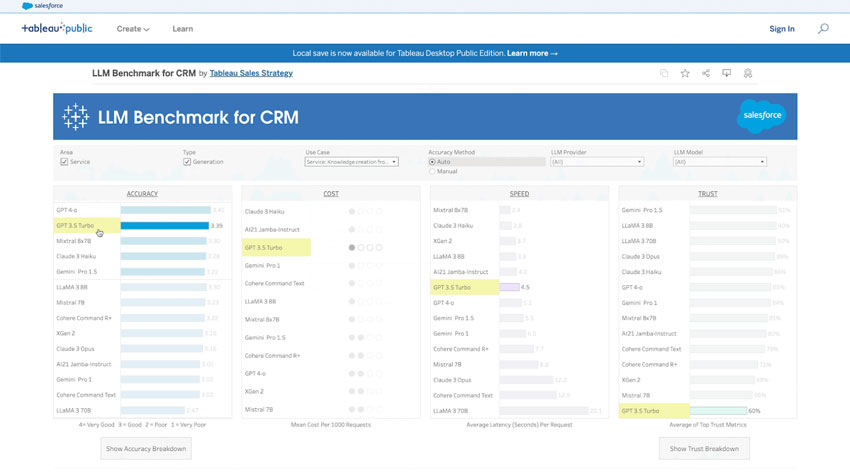Select AI21 Jamba-Instruct in Cost list
850x475 pixels.
point(272,229)
